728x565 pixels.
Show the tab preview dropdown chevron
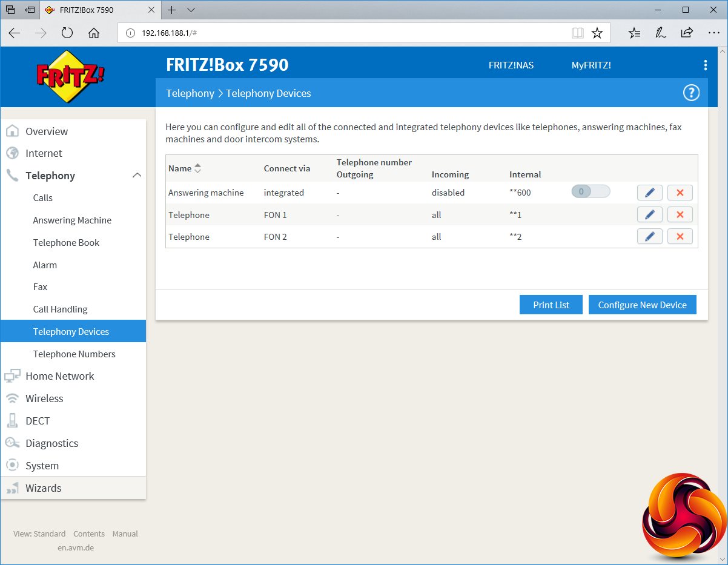pos(191,10)
